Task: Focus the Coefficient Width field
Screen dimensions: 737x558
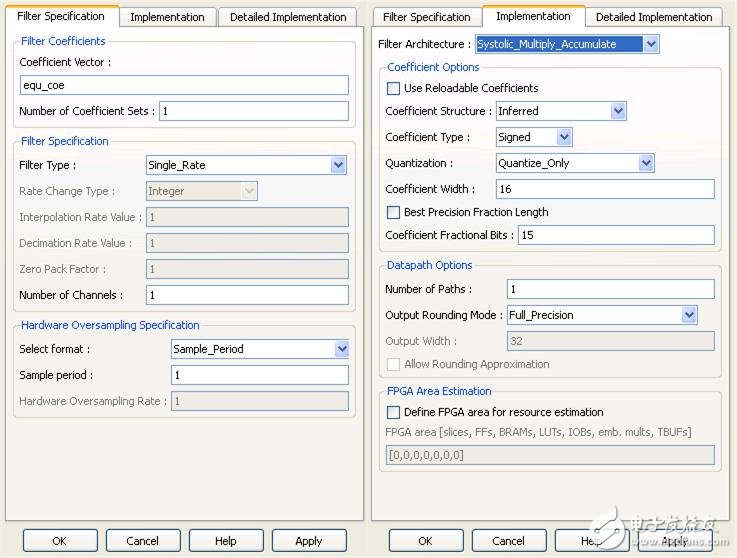Action: point(605,189)
